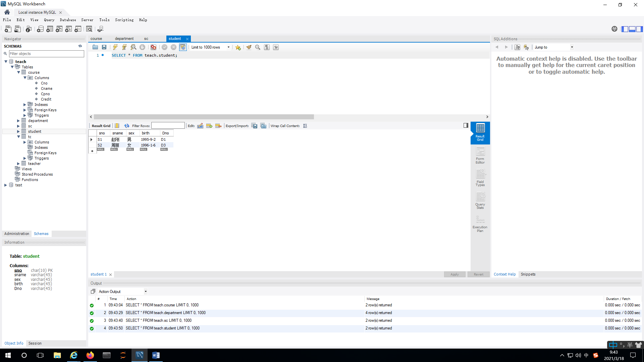
Task: Open the Form Editor view
Action: pos(480,156)
